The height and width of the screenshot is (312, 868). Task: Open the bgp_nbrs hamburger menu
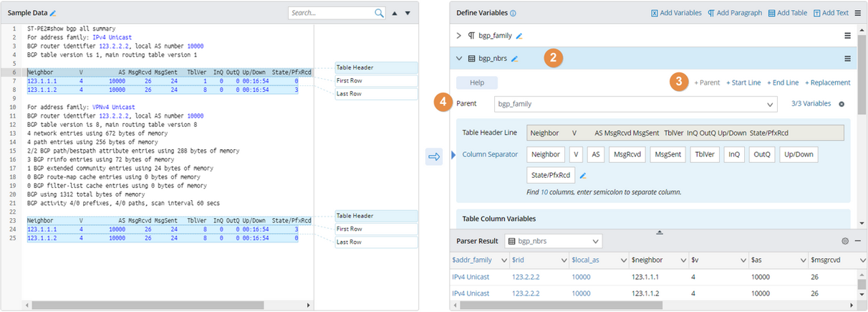click(x=847, y=59)
